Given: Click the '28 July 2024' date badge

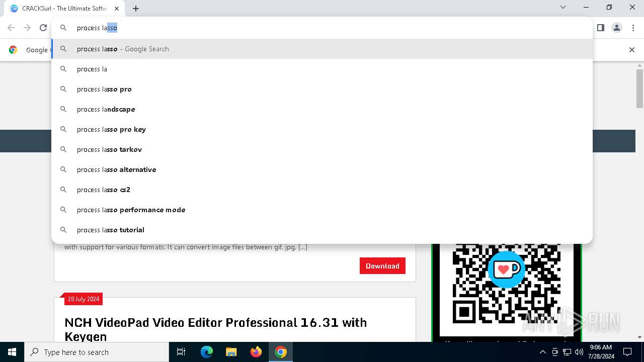Looking at the screenshot, I should tap(84, 299).
